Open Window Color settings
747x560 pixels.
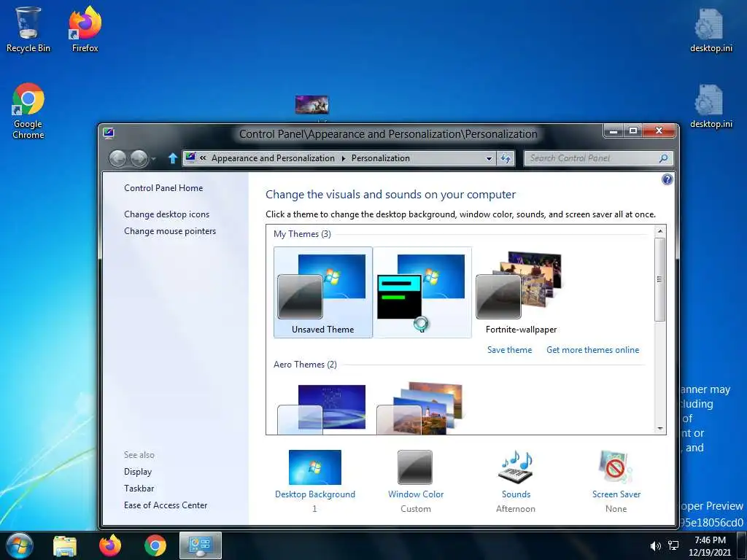(415, 481)
